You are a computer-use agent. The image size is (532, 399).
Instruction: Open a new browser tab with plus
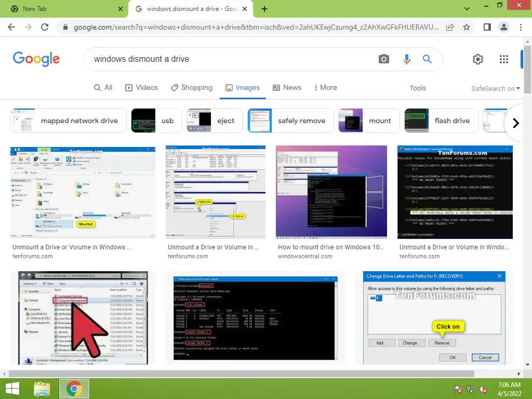(x=264, y=9)
